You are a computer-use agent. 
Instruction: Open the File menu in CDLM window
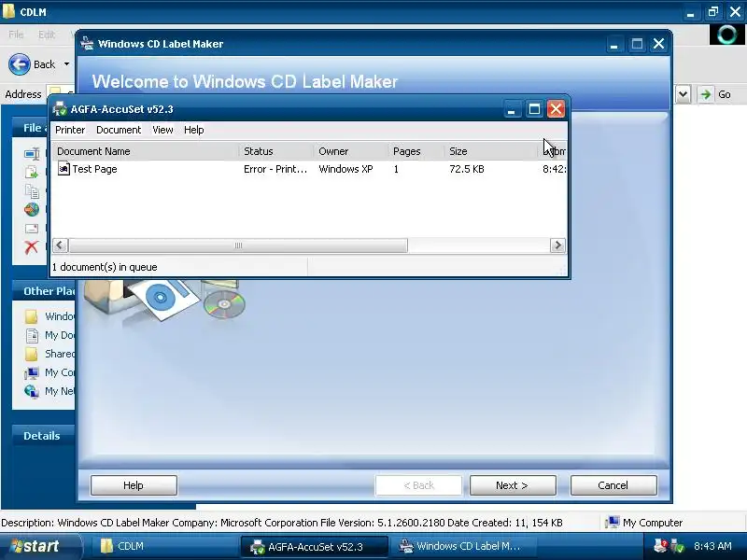coord(16,35)
